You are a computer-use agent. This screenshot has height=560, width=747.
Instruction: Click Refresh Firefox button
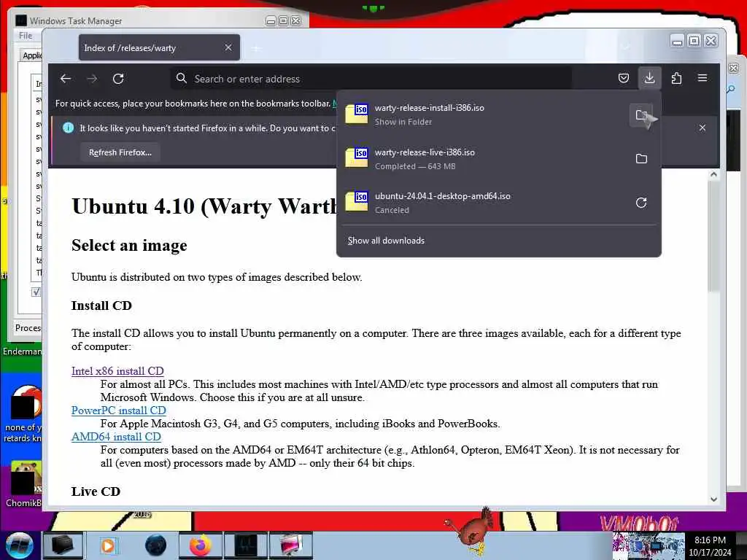120,152
